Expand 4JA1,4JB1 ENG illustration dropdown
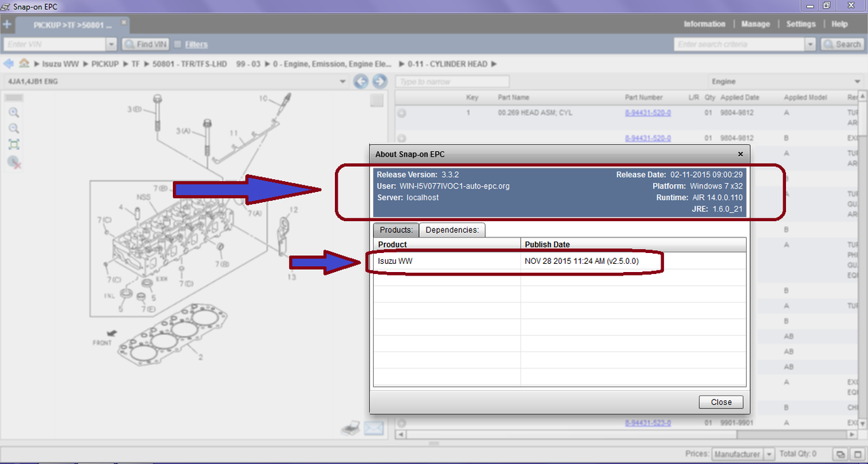This screenshot has width=868, height=464. pyautogui.click(x=343, y=81)
